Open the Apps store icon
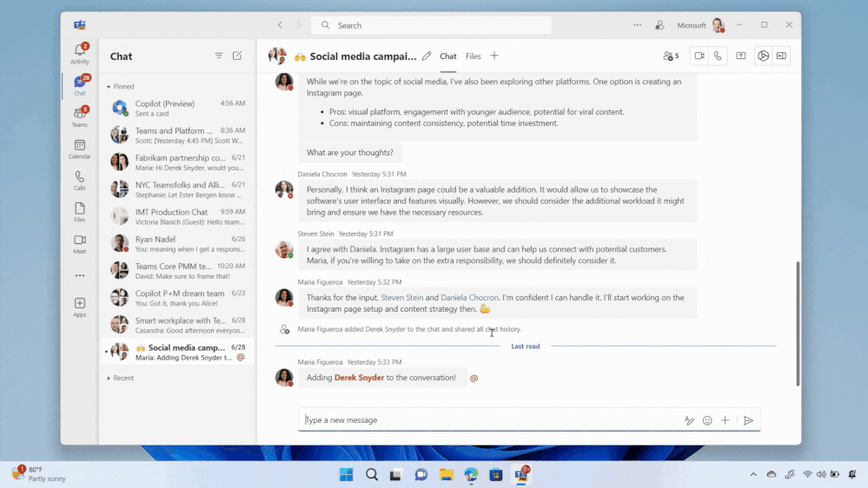This screenshot has width=868, height=488. coord(80,307)
